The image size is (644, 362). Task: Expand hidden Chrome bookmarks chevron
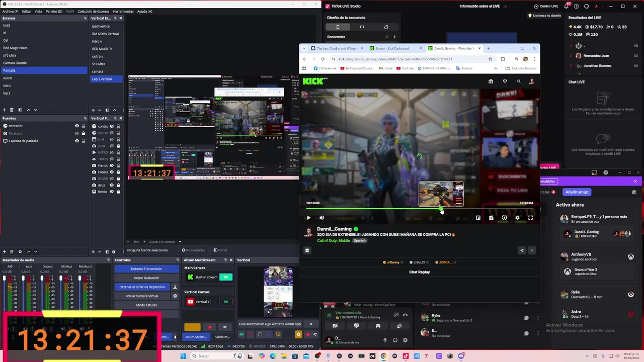[x=496, y=68]
